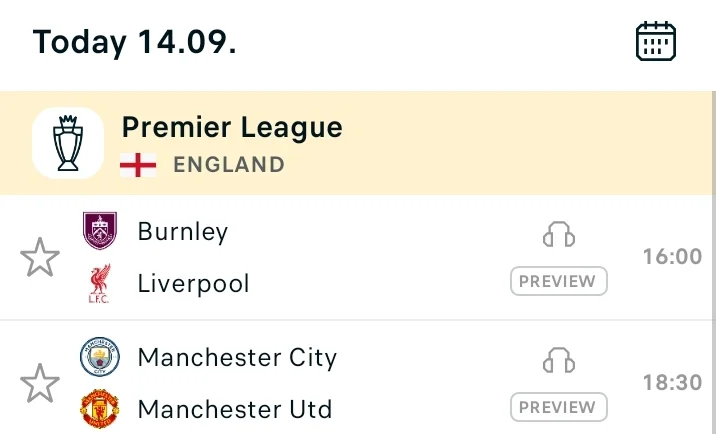Open audio commentary for the Manchester derby

tap(559, 360)
